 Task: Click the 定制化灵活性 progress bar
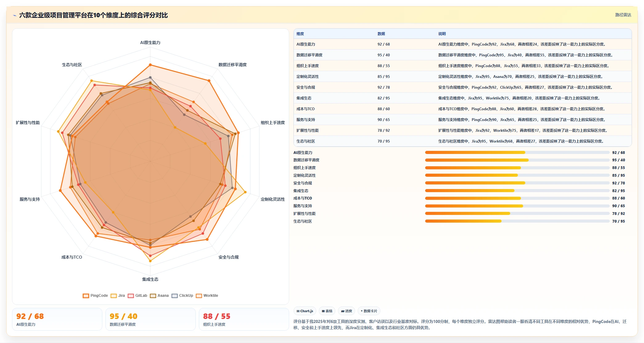point(517,175)
